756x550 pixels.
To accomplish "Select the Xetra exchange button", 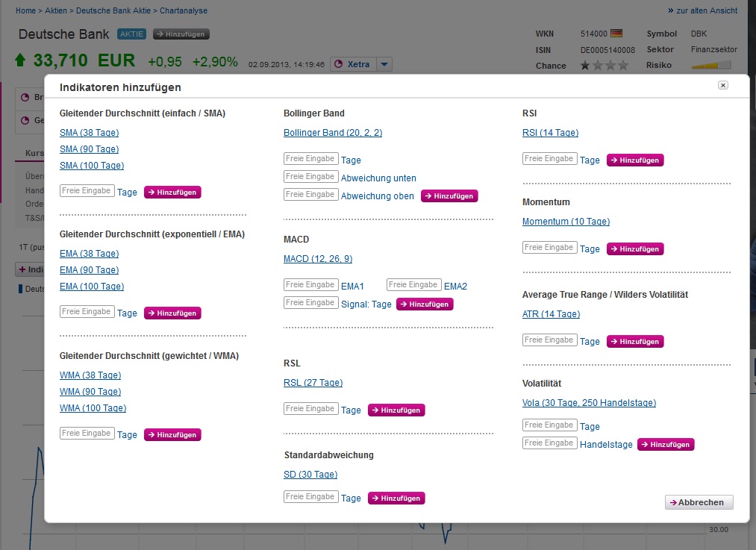I will click(353, 64).
